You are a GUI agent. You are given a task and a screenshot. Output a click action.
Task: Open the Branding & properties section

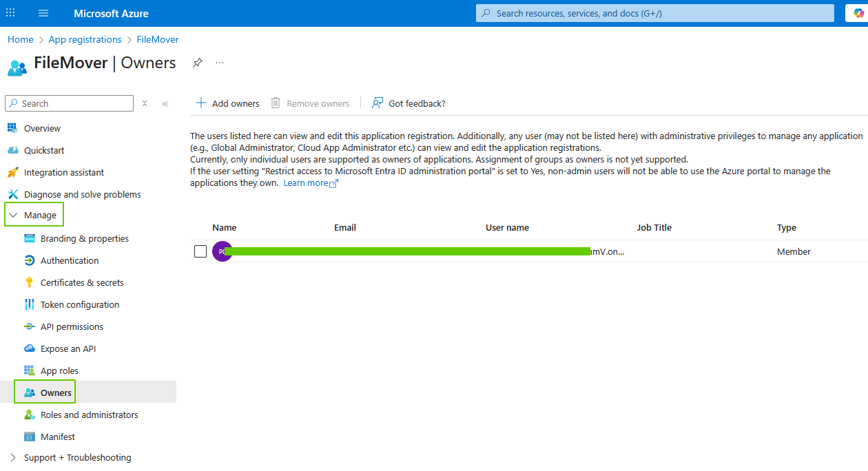pyautogui.click(x=84, y=238)
